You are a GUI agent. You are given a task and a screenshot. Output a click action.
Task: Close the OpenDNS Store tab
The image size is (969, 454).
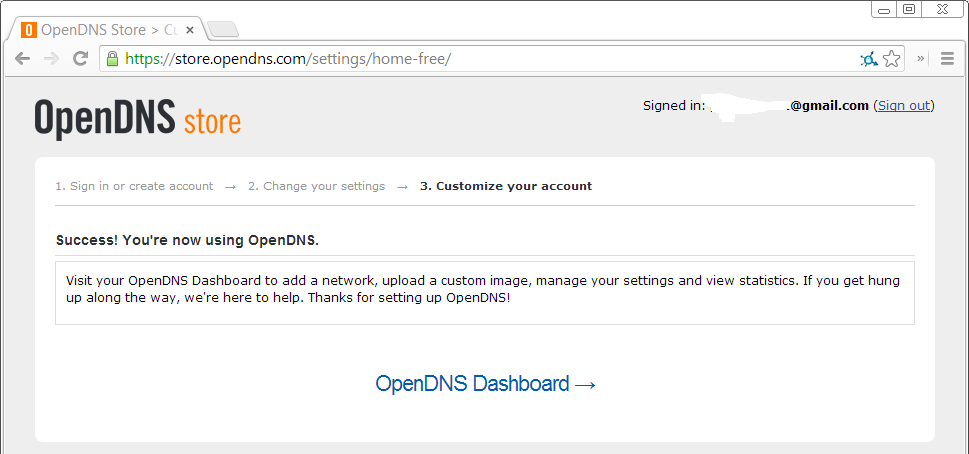tap(190, 30)
